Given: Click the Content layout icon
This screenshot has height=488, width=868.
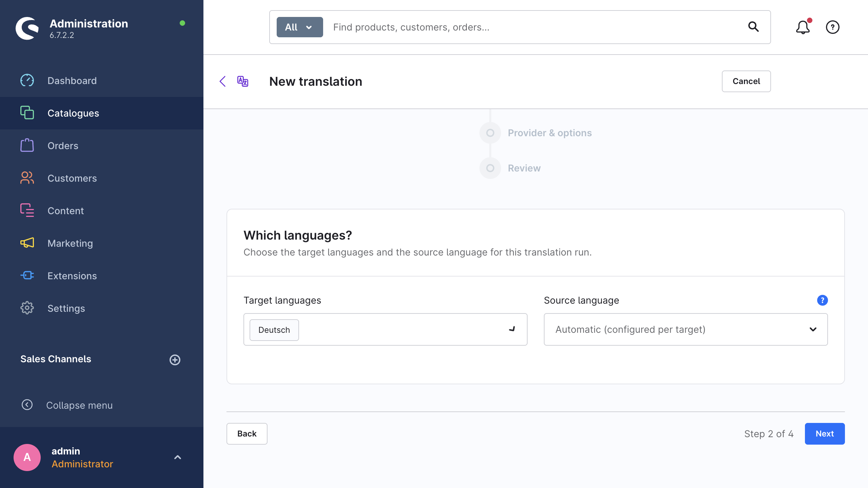Looking at the screenshot, I should point(27,210).
